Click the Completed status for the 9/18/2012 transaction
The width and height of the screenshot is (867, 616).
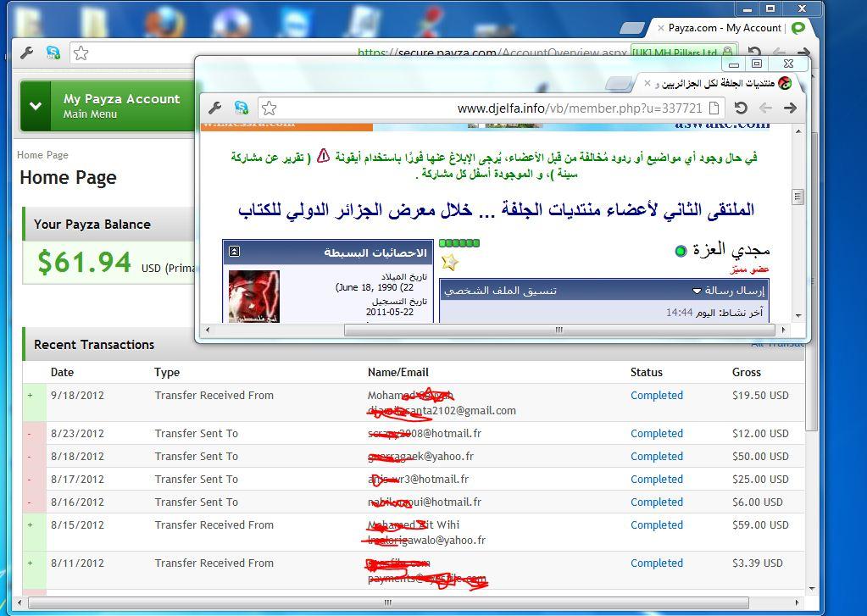tap(656, 396)
